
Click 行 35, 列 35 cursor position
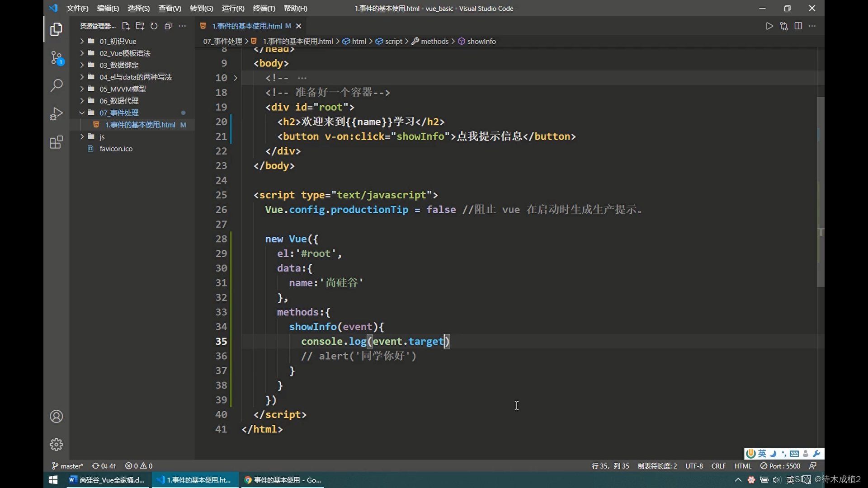click(x=610, y=466)
